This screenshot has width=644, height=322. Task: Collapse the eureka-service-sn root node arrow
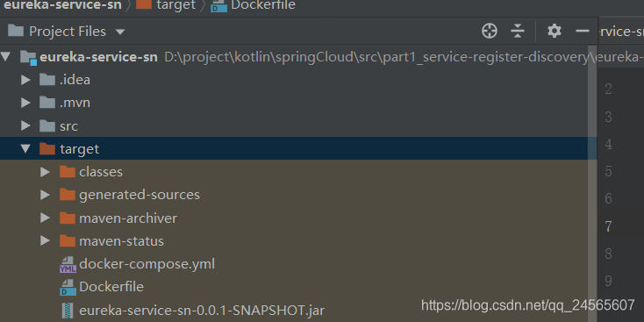(6, 57)
